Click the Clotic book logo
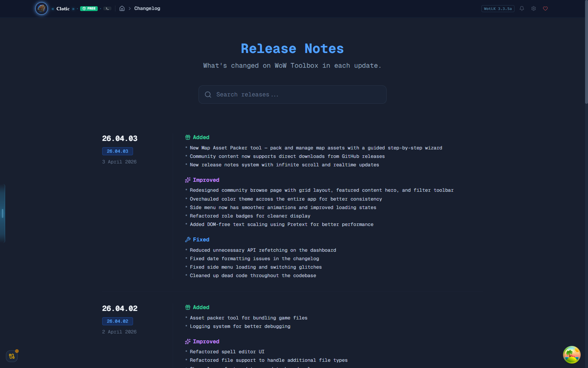Image resolution: width=588 pixels, height=368 pixels. [x=41, y=8]
